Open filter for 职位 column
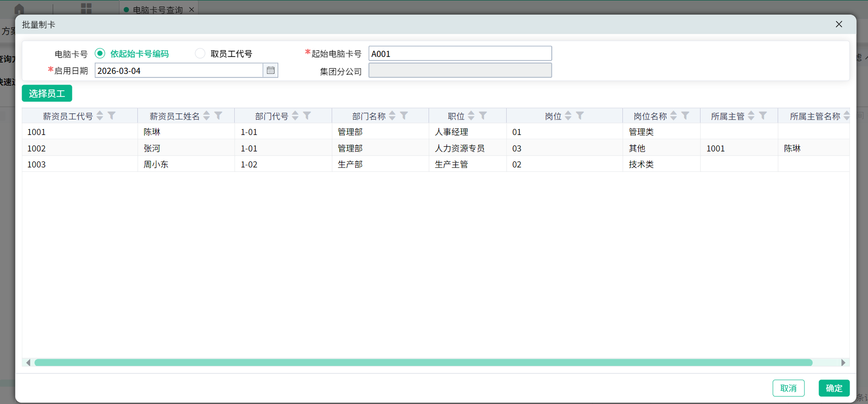Viewport: 868px width, 404px height. click(483, 116)
